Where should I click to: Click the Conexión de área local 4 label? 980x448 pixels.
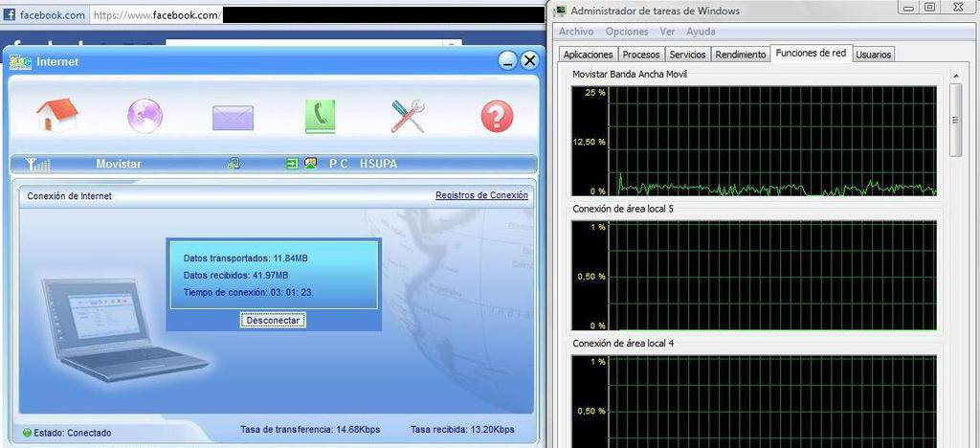tap(623, 344)
